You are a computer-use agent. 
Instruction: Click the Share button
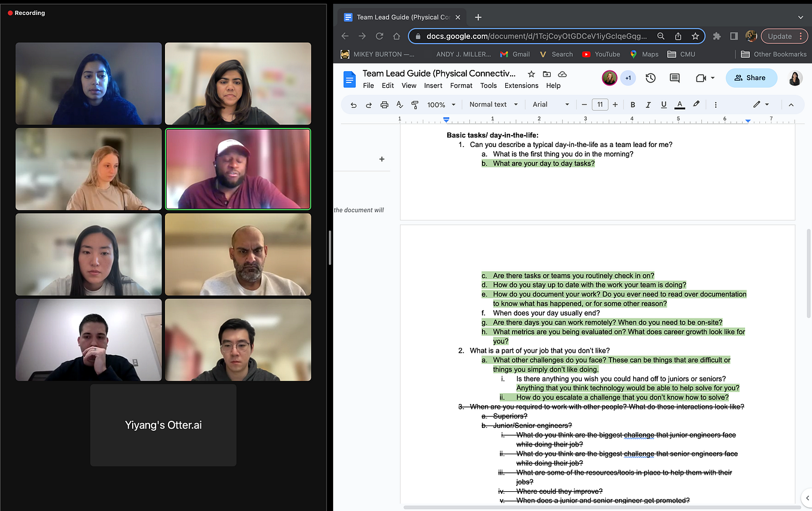point(751,78)
